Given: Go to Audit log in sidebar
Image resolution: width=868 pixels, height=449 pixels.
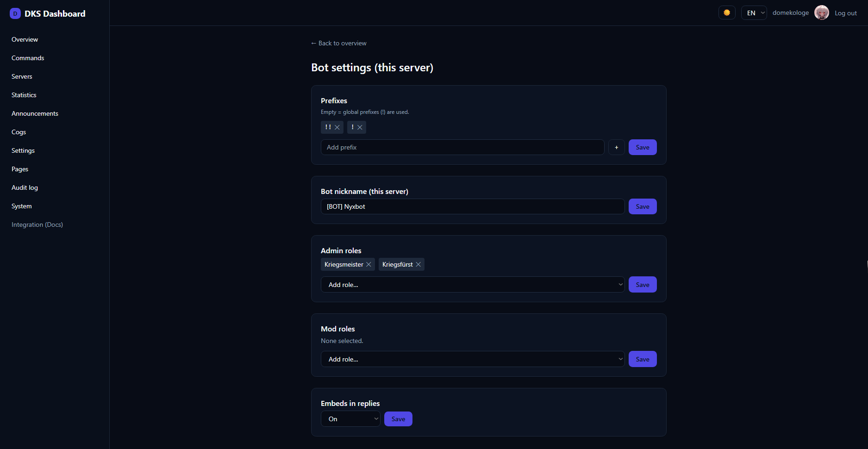Looking at the screenshot, I should pos(25,187).
